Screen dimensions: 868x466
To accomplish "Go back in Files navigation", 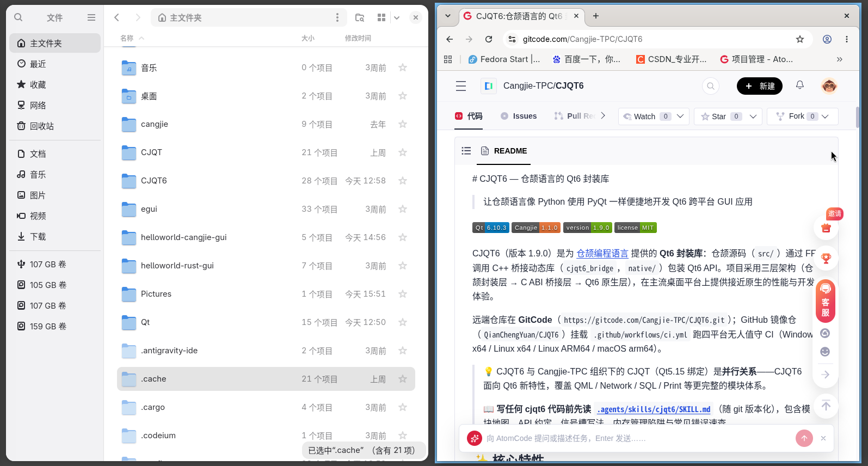I will [x=116, y=17].
